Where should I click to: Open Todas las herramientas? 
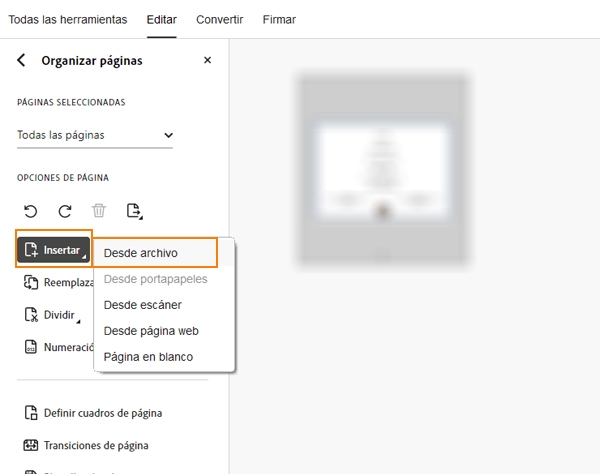[68, 19]
